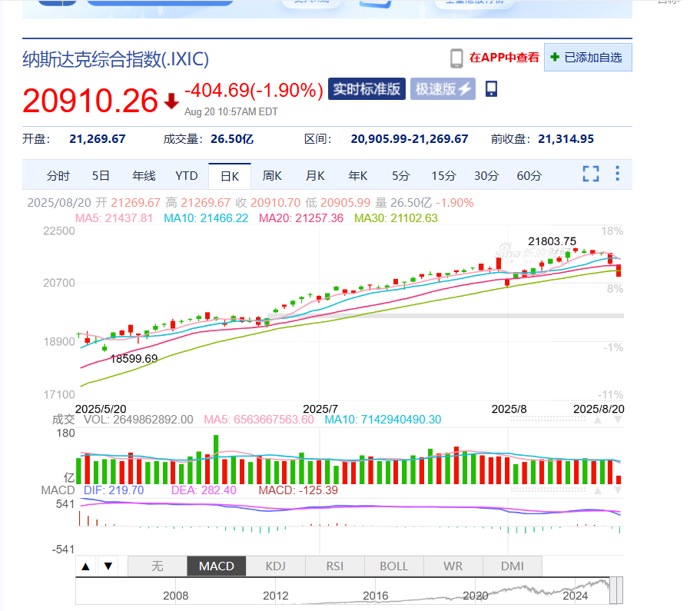Switch to 极速版 fast mode

pyautogui.click(x=443, y=89)
